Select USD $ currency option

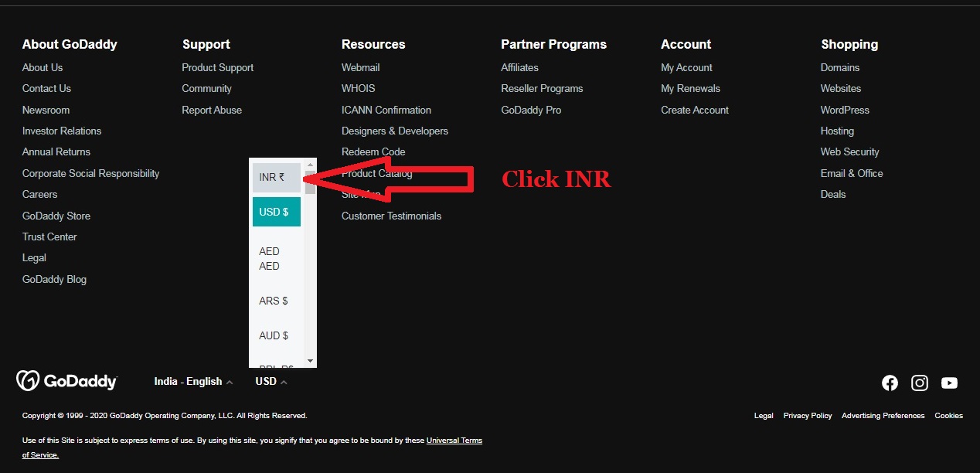coord(277,212)
